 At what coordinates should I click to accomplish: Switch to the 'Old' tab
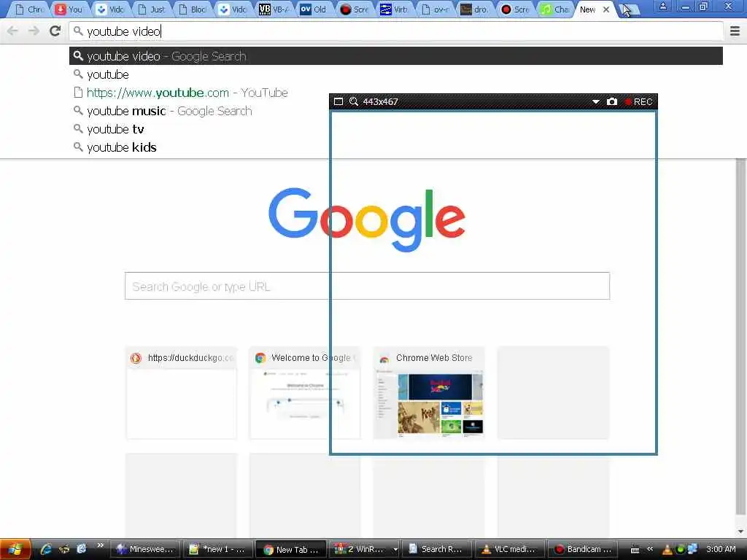pyautogui.click(x=314, y=9)
